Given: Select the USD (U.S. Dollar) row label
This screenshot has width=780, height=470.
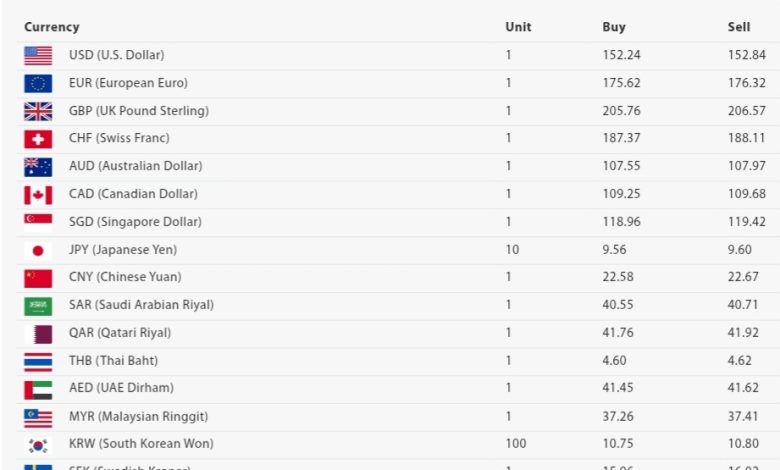Looking at the screenshot, I should [116, 55].
